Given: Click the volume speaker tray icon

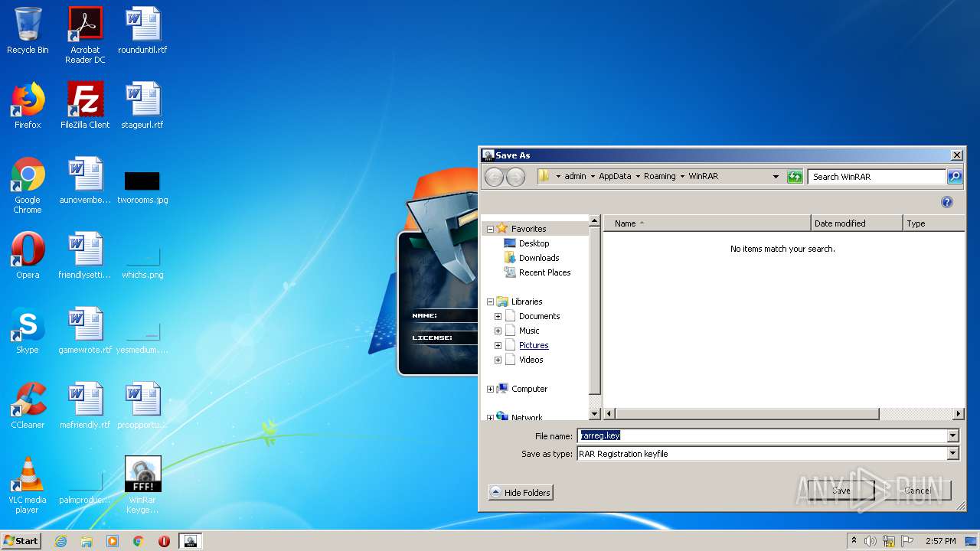Looking at the screenshot, I should click(x=871, y=541).
